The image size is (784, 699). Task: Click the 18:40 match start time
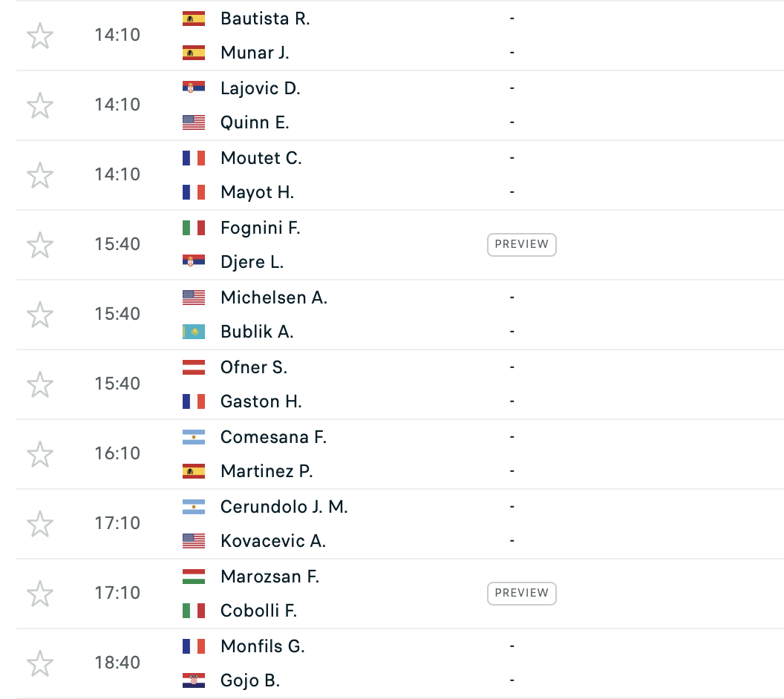[x=117, y=663]
